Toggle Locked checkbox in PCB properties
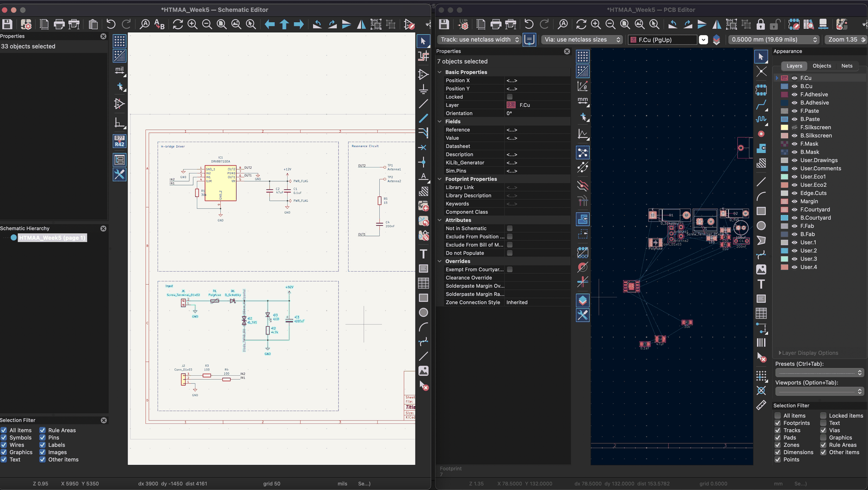 click(509, 97)
